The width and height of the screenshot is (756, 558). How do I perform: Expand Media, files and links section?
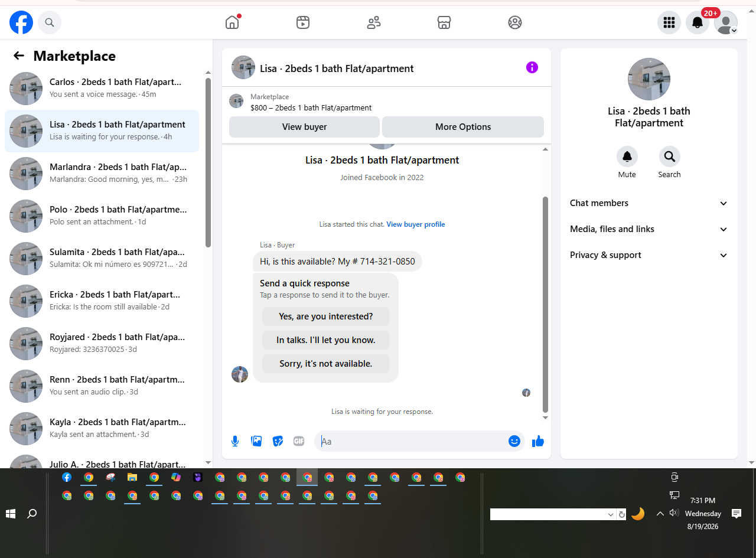[x=649, y=229]
